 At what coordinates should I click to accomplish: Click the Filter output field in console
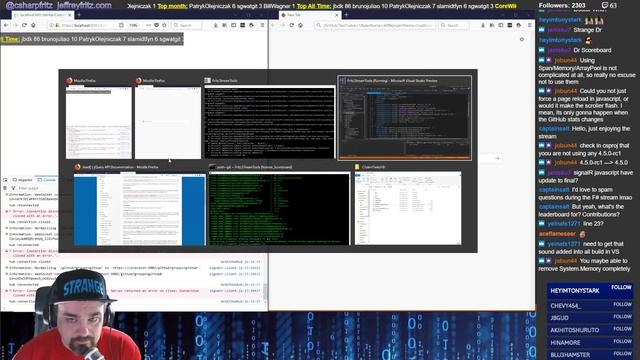37,188
